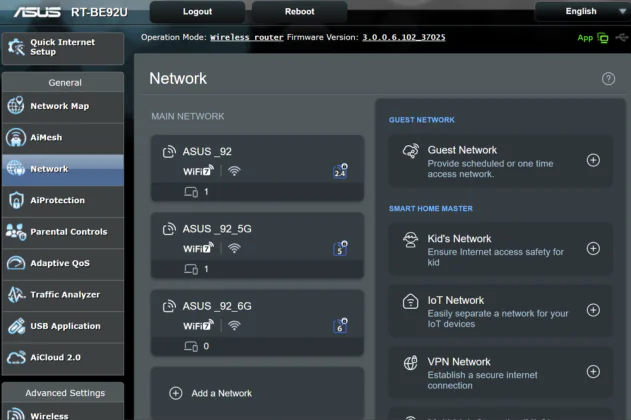Click the plus icon beside Add a Network

coord(175,393)
